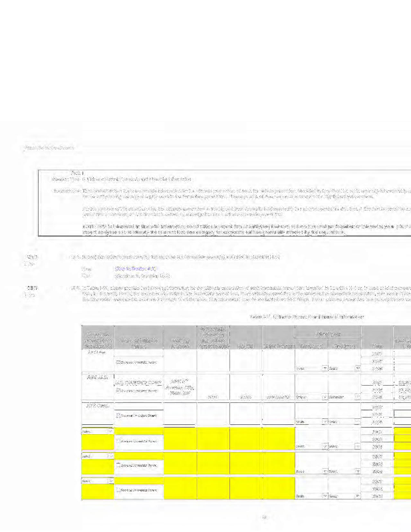411x532 pixels.
Task: Click the name input field in the first table row
Action: (138, 357)
